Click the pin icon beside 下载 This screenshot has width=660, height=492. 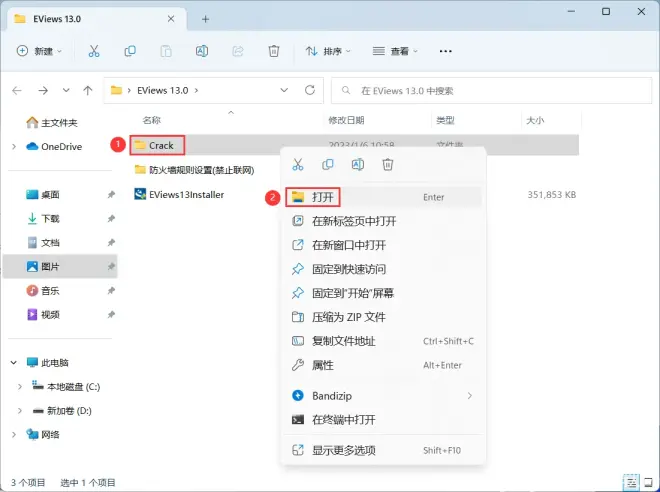[x=111, y=218]
